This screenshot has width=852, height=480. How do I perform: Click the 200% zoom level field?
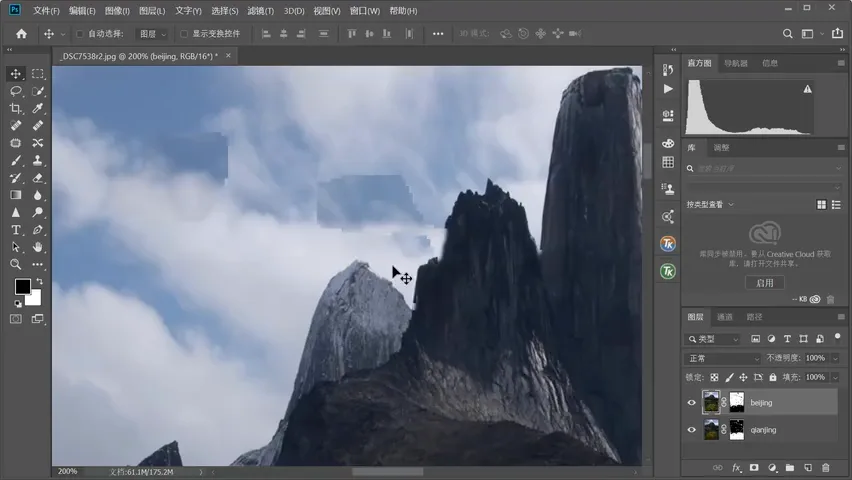click(x=67, y=471)
